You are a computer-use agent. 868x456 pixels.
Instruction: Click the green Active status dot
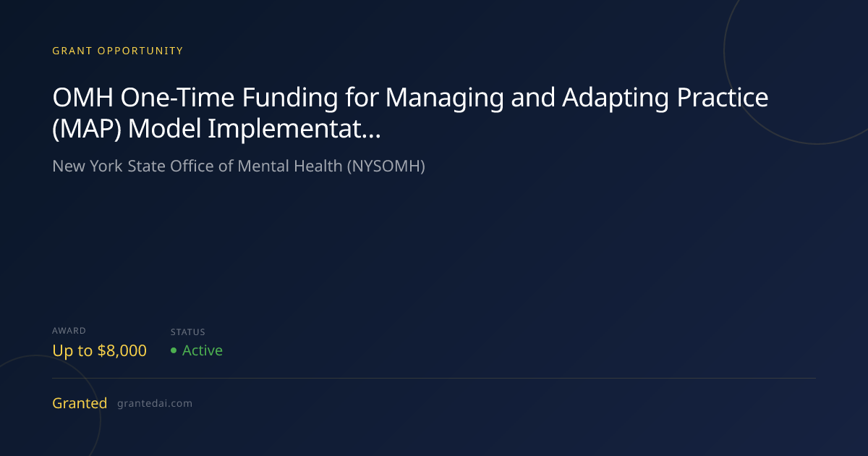point(174,350)
